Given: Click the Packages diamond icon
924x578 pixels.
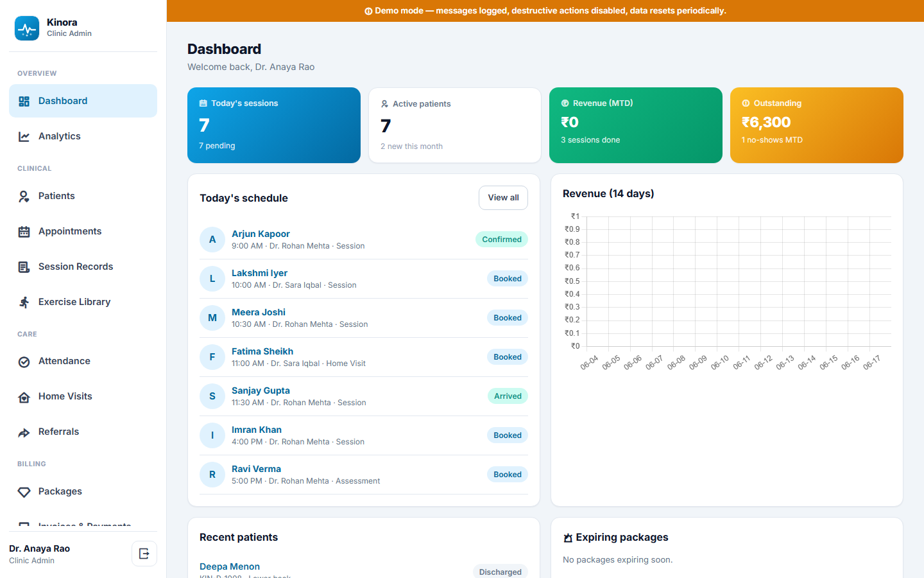Looking at the screenshot, I should pyautogui.click(x=24, y=493).
